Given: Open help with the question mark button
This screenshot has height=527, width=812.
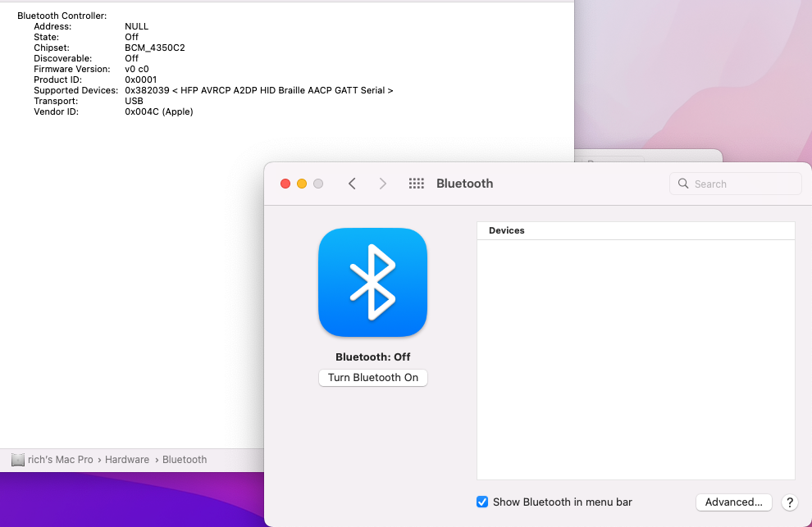Looking at the screenshot, I should point(789,502).
